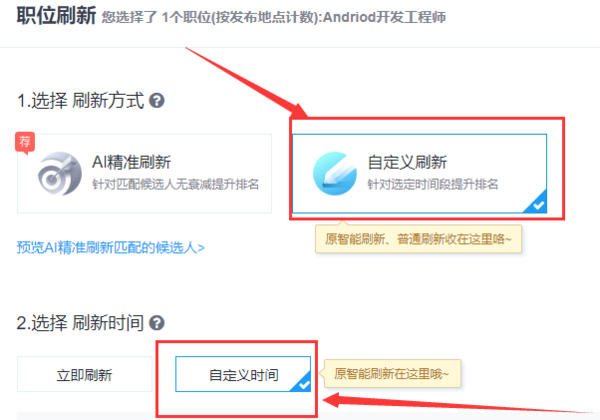Click the Andriod开发工程师 selected position text
Image resolution: width=600 pixels, height=420 pixels.
[385, 17]
